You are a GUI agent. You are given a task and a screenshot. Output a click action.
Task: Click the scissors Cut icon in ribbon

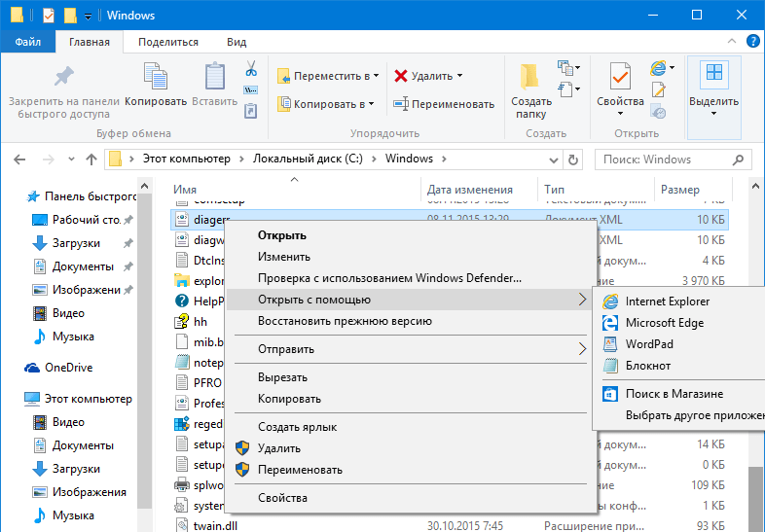point(251,68)
